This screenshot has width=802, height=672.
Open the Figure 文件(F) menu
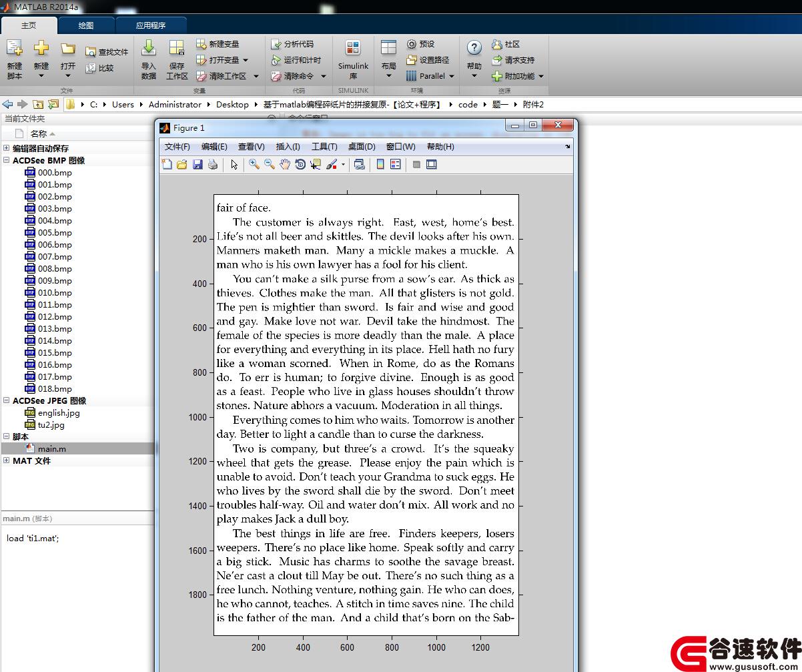point(177,147)
